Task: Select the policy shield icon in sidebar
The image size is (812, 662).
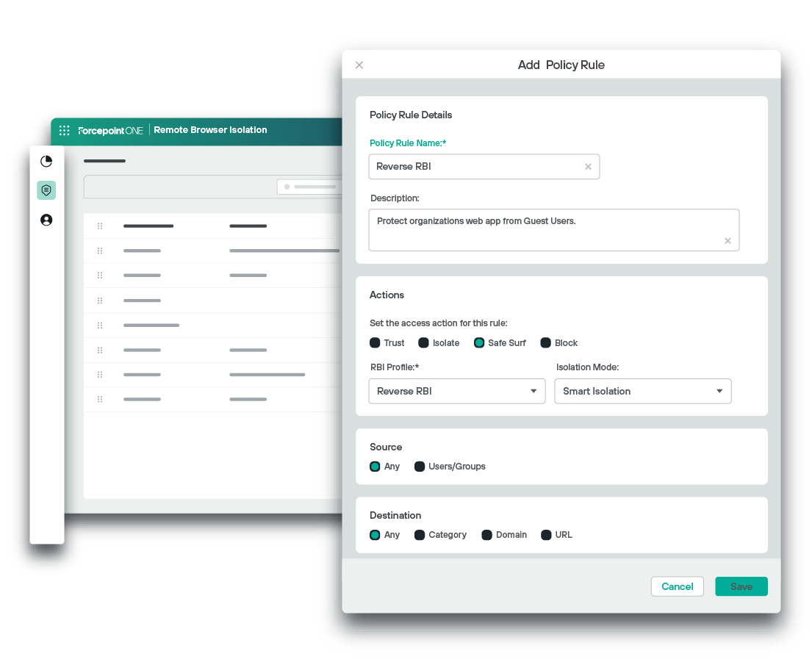Action: pyautogui.click(x=46, y=190)
